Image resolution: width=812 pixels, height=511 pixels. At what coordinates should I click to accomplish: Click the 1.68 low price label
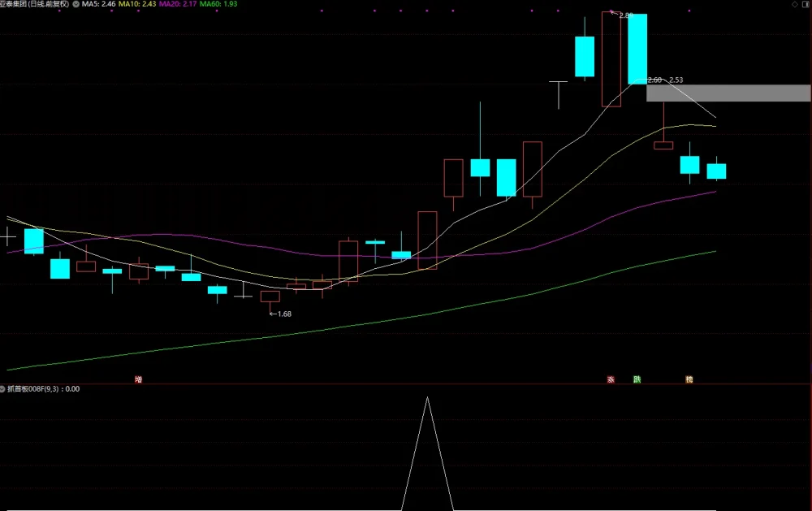(284, 314)
